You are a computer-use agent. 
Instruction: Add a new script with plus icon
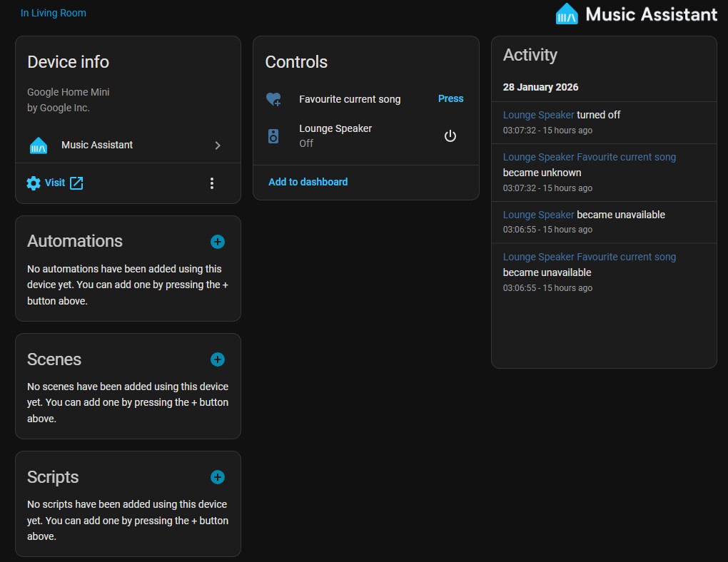[x=218, y=477]
